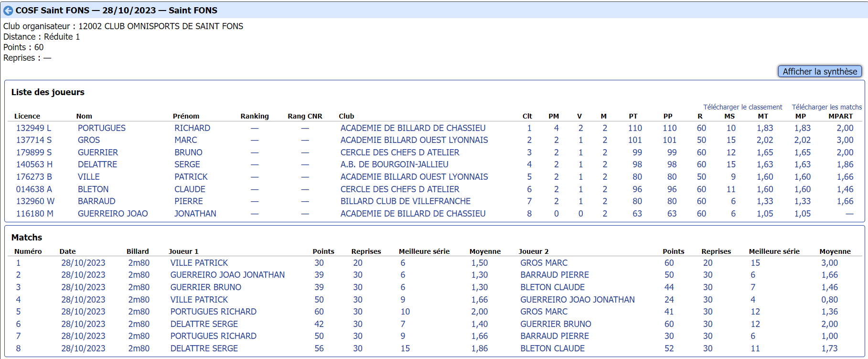Click player name BARRAUD in list
868x359 pixels.
(96, 201)
